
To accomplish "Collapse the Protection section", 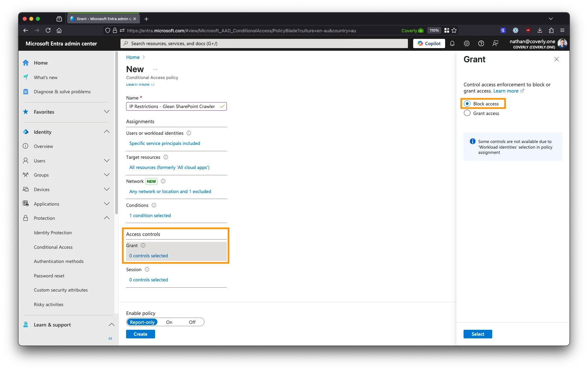I will (107, 218).
